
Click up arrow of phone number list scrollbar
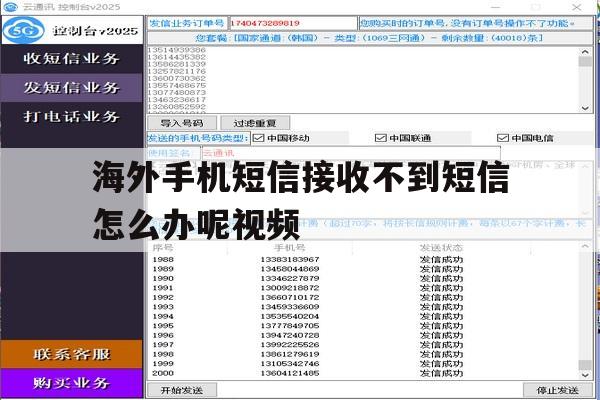(x=585, y=52)
